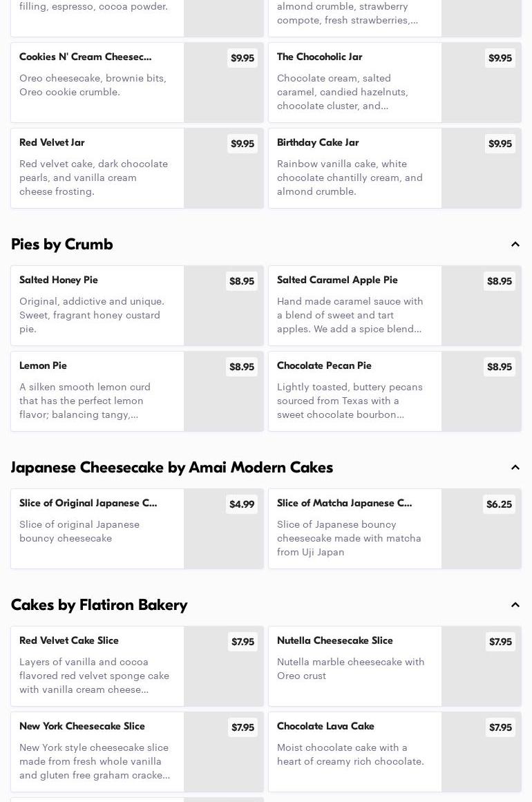Click the Cakes by Flatiron Bakery heading
This screenshot has width=532, height=802.
point(99,605)
